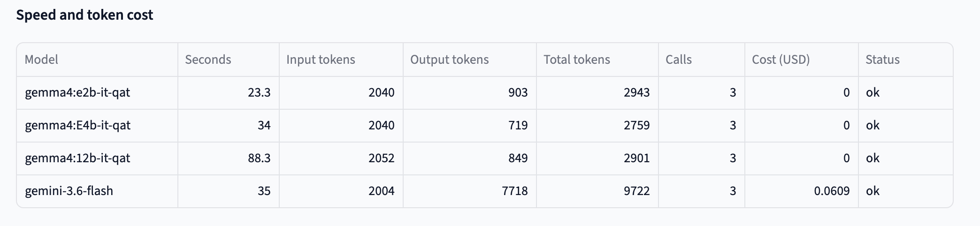Click the Seconds column header

(229, 60)
